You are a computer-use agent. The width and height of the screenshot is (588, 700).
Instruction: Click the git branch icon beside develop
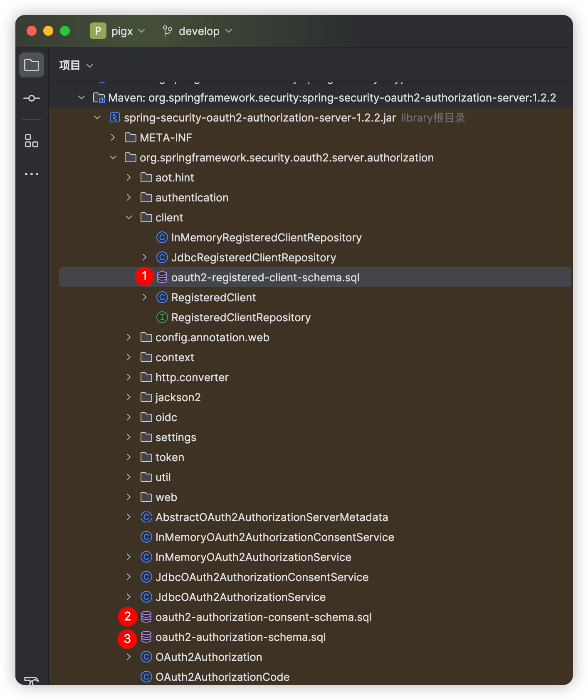tap(168, 31)
